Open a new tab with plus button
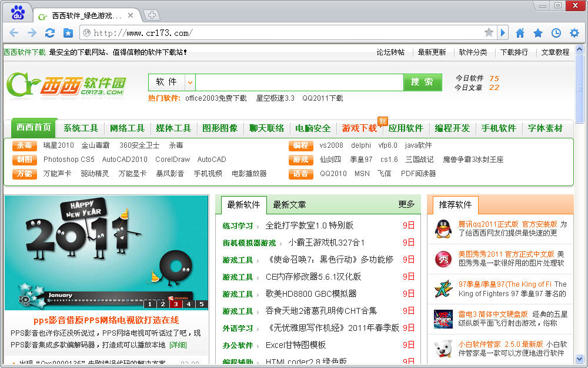 [152, 15]
